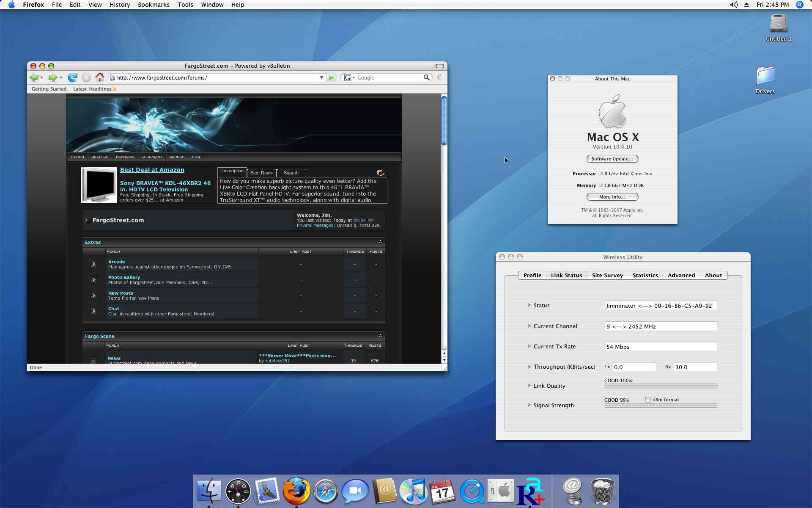Click the Stop loading icon in Firefox
The height and width of the screenshot is (508, 812).
pos(86,77)
